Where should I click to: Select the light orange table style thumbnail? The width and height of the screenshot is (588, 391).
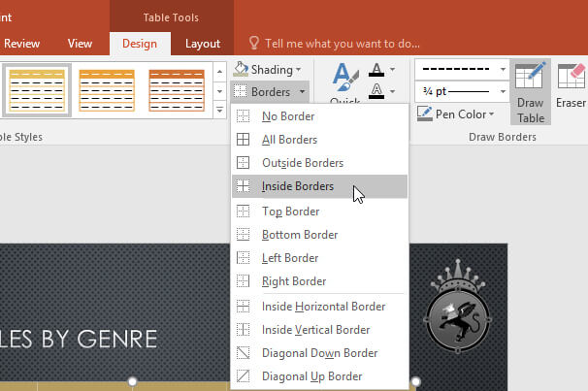pyautogui.click(x=107, y=90)
